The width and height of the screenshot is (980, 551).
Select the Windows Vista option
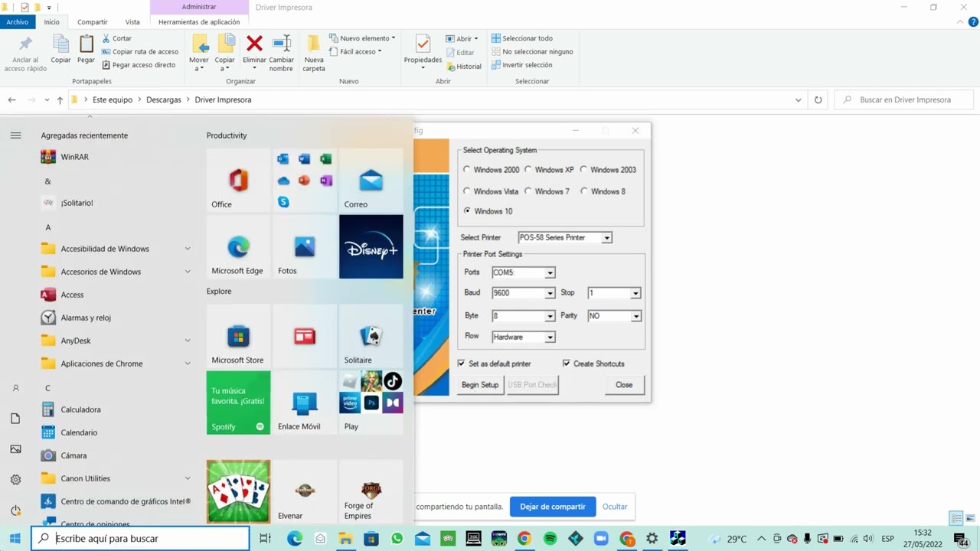tap(467, 191)
